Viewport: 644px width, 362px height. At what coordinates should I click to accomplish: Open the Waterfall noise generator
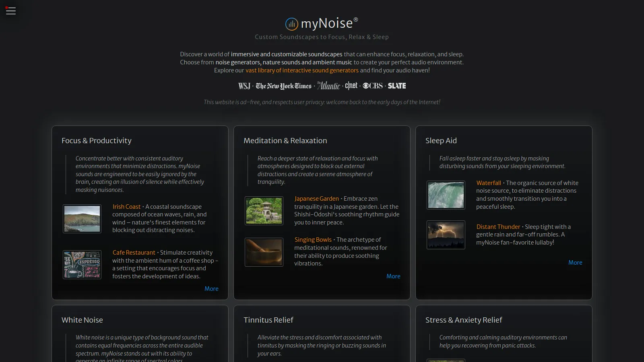point(489,183)
